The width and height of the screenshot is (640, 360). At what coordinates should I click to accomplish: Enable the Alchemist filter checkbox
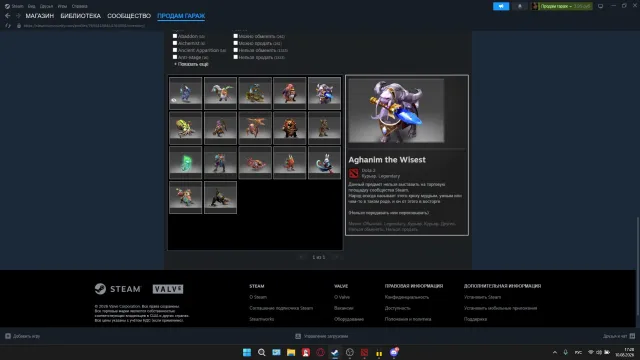175,43
